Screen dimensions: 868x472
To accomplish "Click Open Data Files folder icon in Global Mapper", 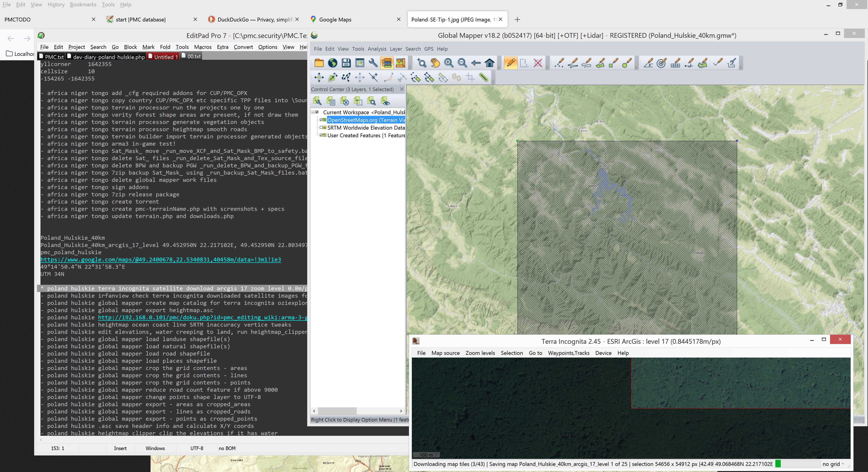I will point(319,63).
